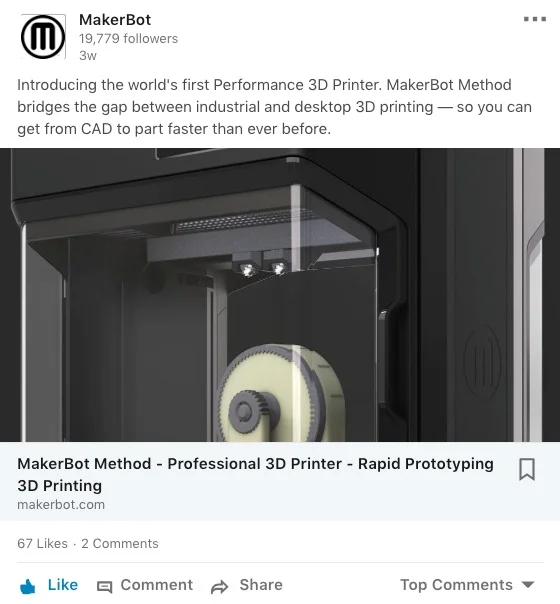Click the thumbs-up Like icon
Image resolution: width=560 pixels, height=604 pixels.
point(27,586)
